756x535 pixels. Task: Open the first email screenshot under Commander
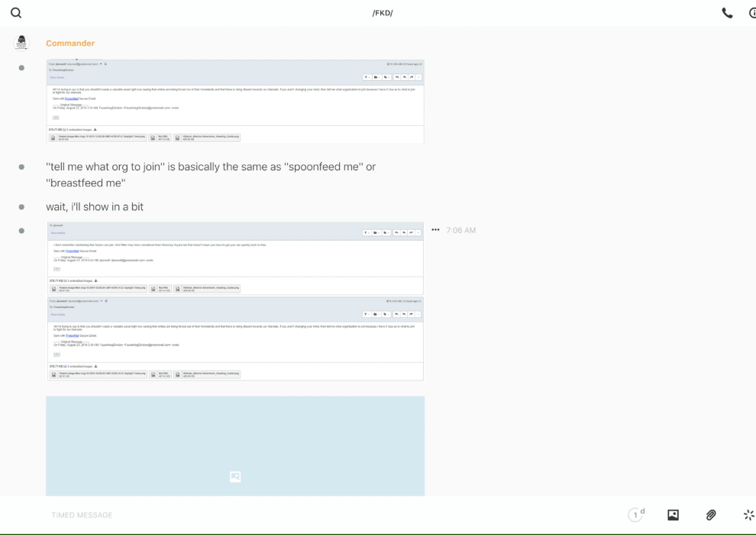(x=234, y=102)
